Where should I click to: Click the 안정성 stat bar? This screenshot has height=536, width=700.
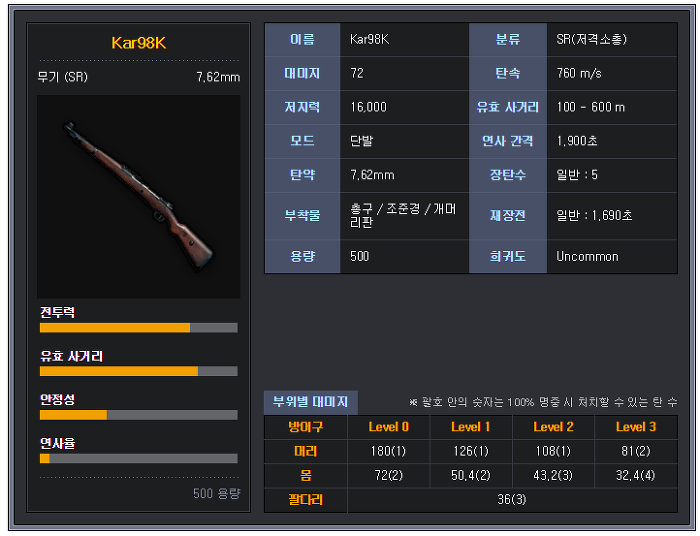[x=138, y=415]
